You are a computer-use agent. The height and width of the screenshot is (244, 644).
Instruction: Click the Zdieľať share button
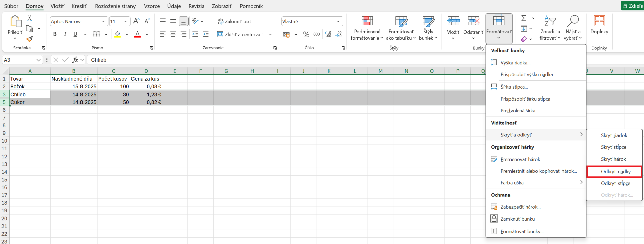click(x=633, y=6)
